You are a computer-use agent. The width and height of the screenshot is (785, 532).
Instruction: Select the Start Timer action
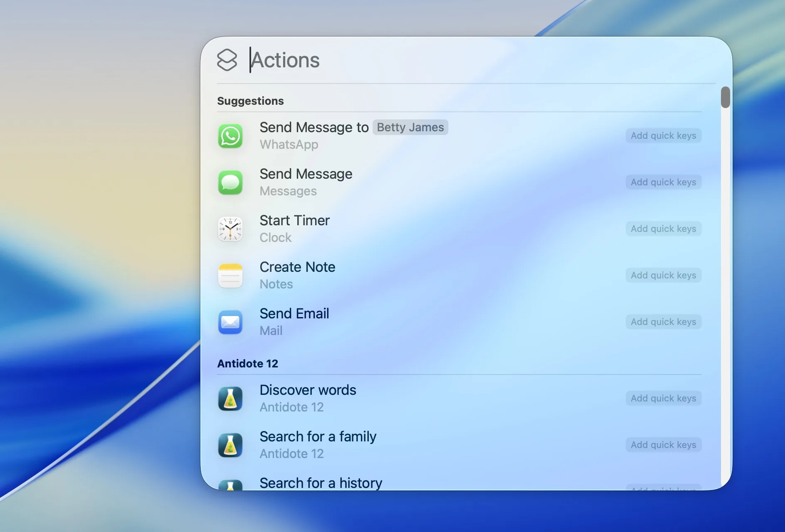(x=294, y=221)
